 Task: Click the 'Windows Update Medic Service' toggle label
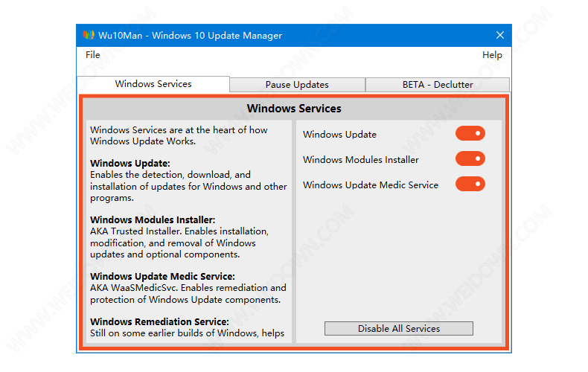point(371,185)
